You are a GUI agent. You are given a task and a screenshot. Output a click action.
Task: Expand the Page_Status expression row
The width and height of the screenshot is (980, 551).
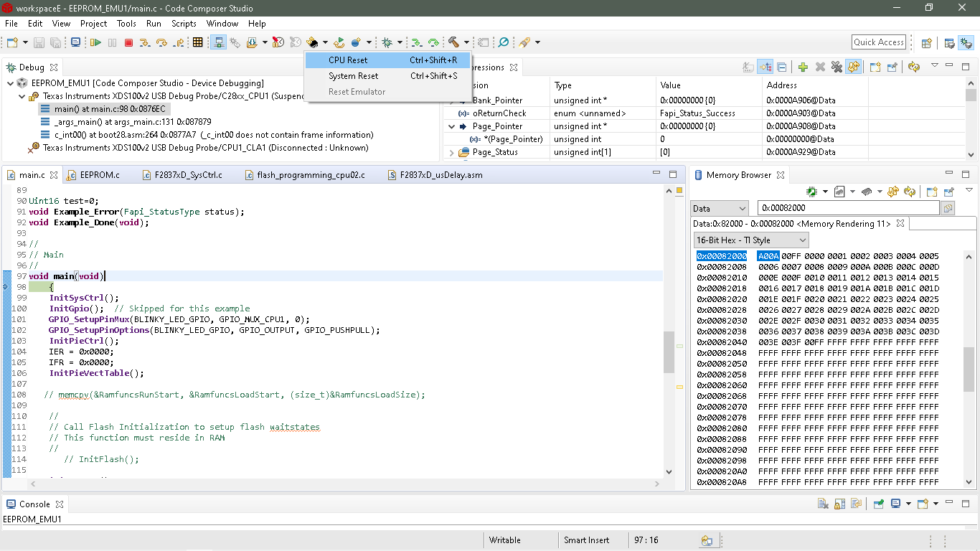452,152
